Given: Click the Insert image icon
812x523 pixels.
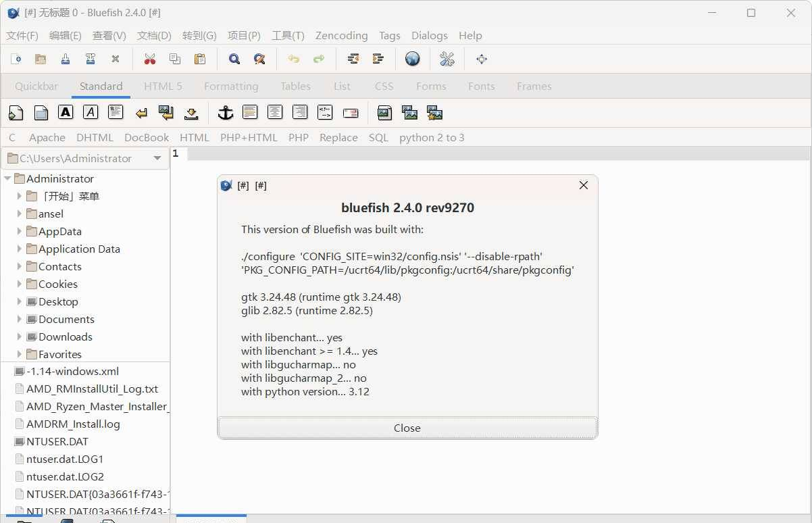Looking at the screenshot, I should pos(384,113).
